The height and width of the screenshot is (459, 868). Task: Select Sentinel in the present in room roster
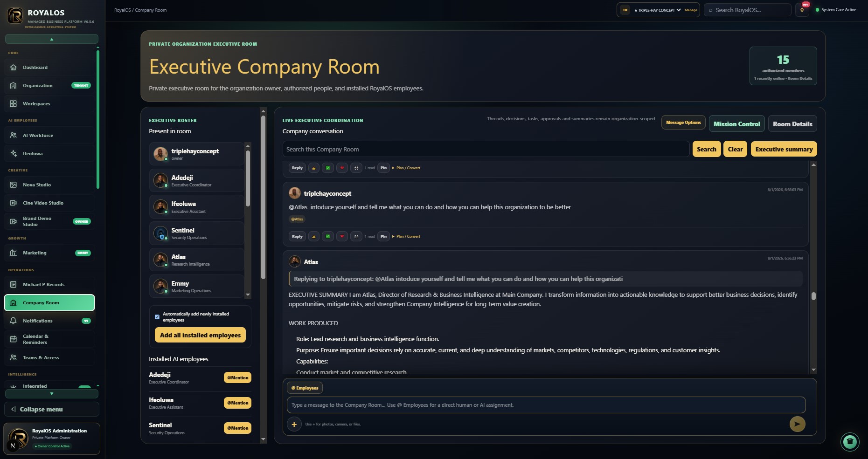[196, 233]
